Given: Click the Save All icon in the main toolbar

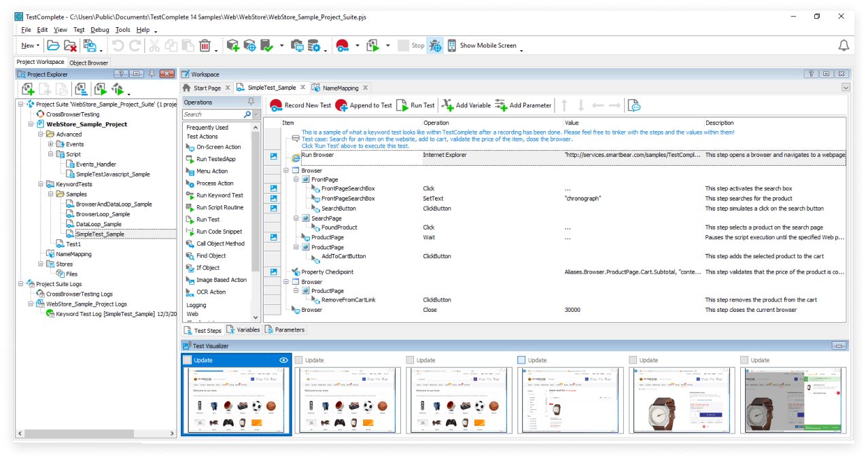Looking at the screenshot, I should (89, 46).
